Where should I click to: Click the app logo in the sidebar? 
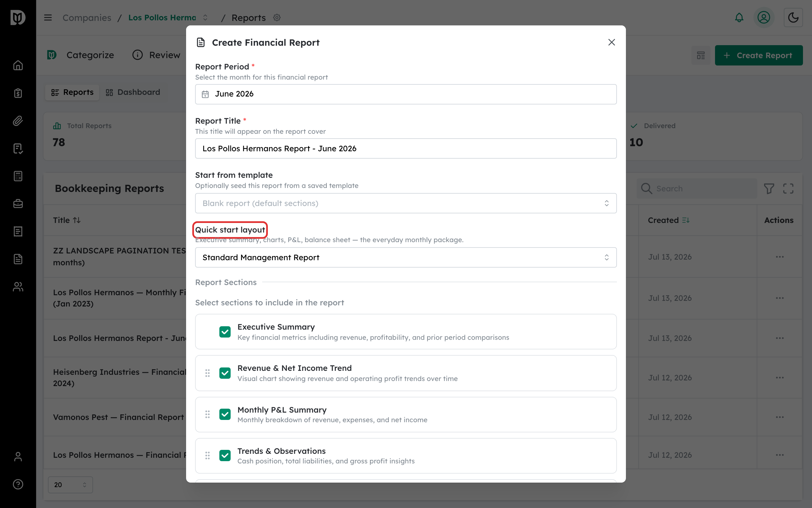pyautogui.click(x=18, y=17)
